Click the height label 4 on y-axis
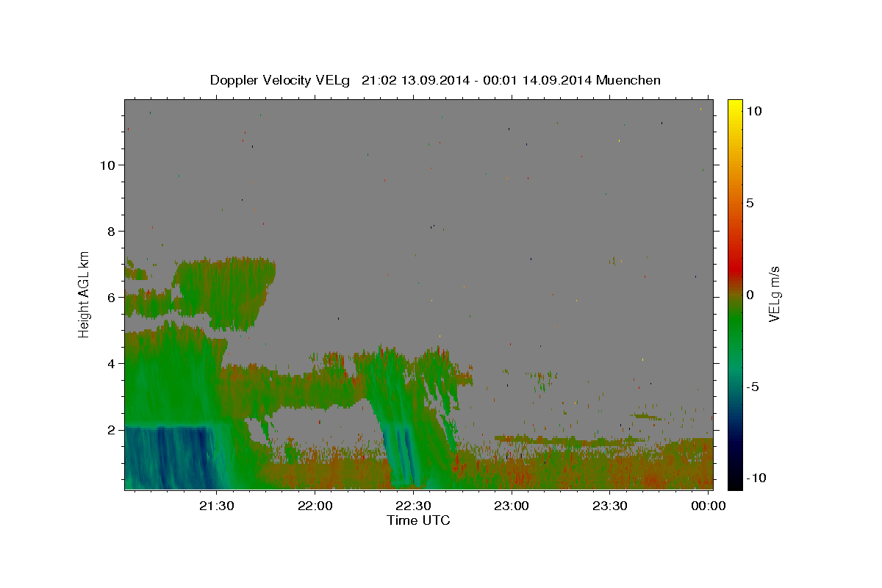 112,363
